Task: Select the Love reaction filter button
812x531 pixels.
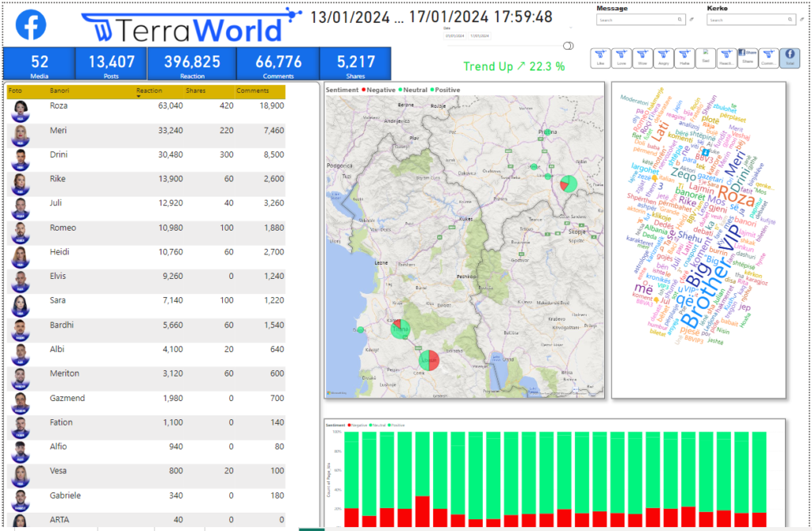Action: (x=622, y=58)
